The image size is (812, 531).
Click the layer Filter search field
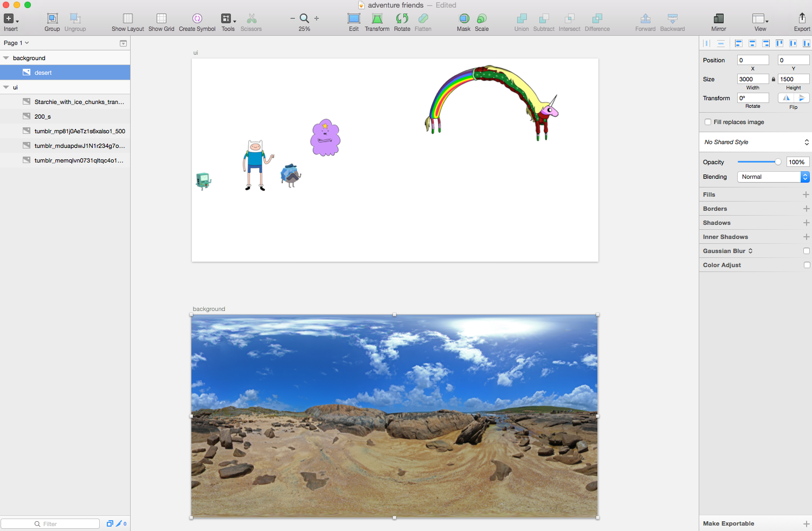pyautogui.click(x=50, y=524)
